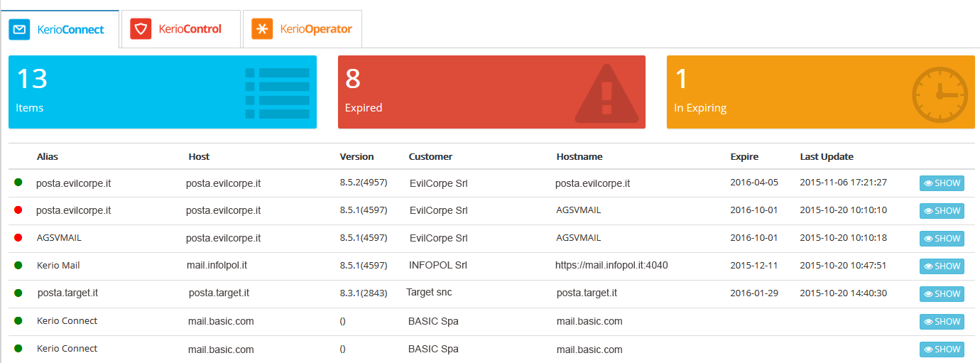Click the Customer column header
The image size is (980, 363).
(x=430, y=156)
